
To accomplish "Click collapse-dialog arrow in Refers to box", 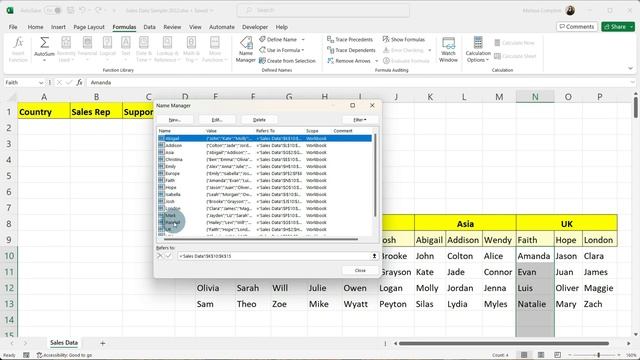I will pos(374,256).
